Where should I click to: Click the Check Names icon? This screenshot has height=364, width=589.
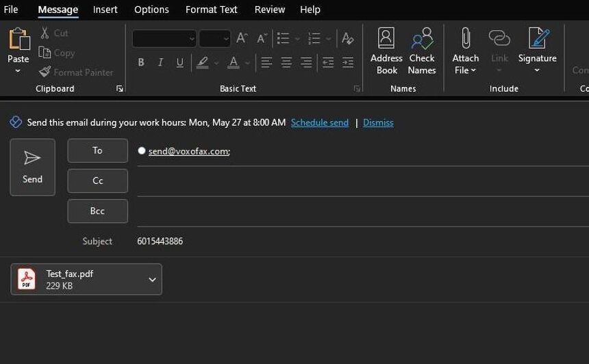click(x=422, y=39)
